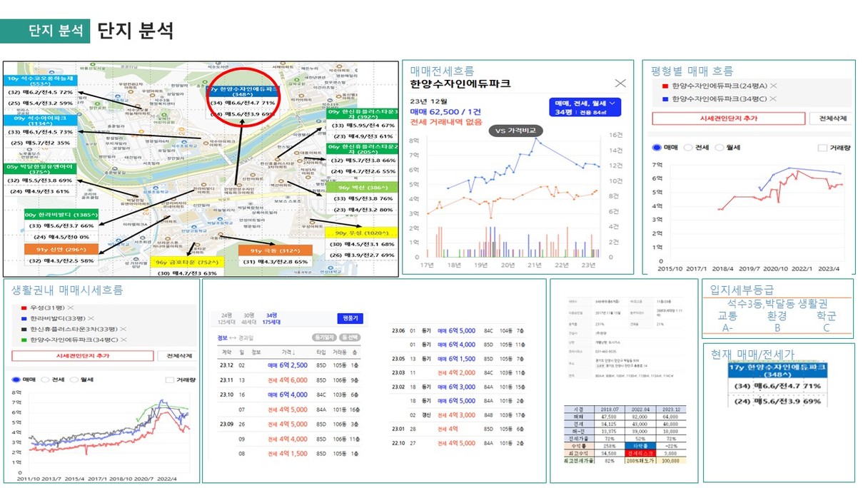Click the black swatch beside 한신휴플러스타운3차(33평)
Image resolution: width=868 pixels, height=488 pixels.
pos(24,330)
